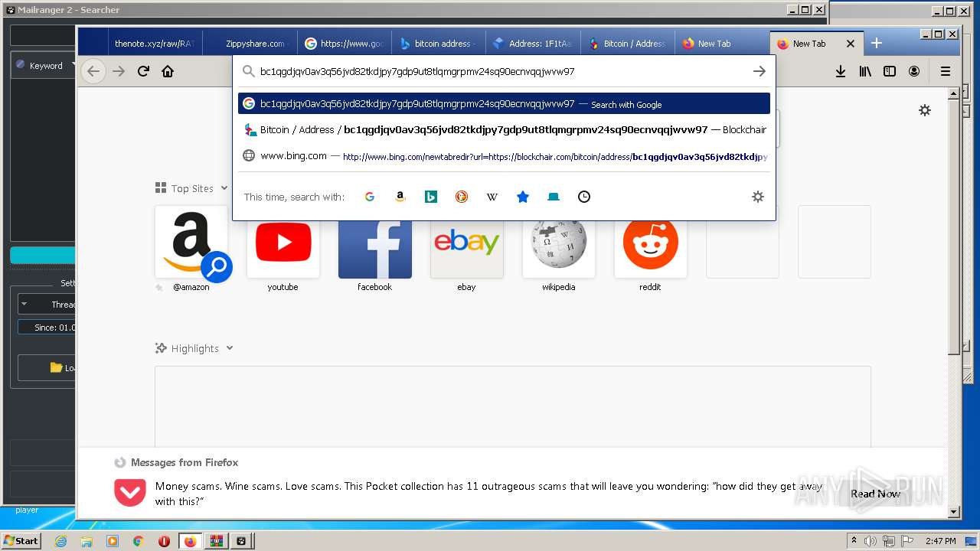This screenshot has width=980, height=551.
Task: Launch Chrome from the taskbar
Action: click(x=138, y=541)
